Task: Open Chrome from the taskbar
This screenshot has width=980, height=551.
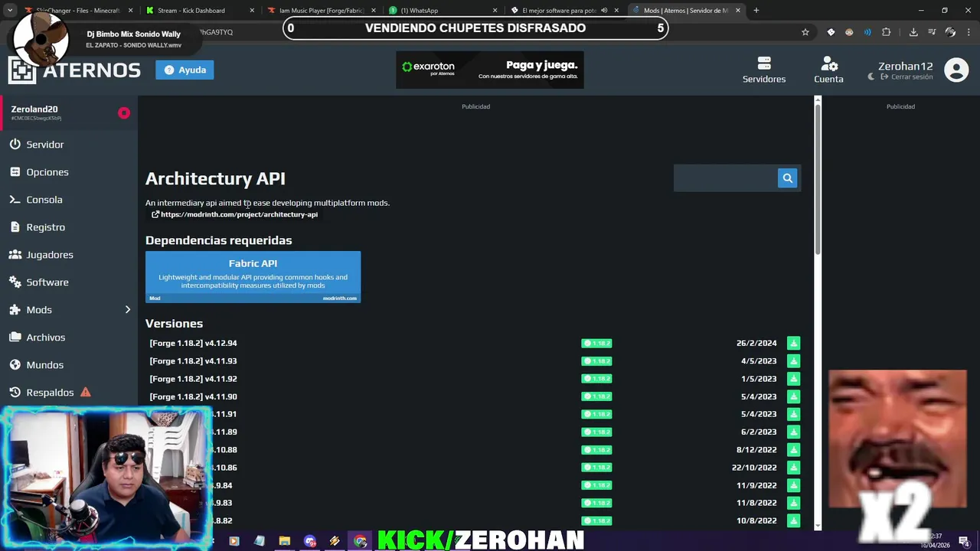Action: pyautogui.click(x=361, y=541)
